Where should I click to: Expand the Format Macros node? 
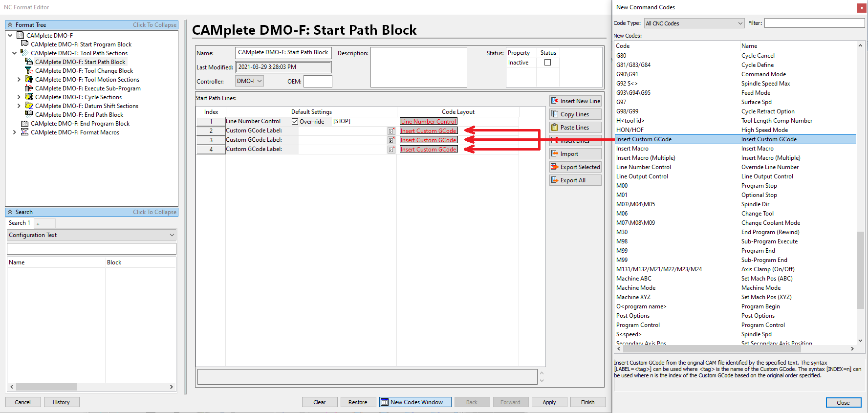15,132
